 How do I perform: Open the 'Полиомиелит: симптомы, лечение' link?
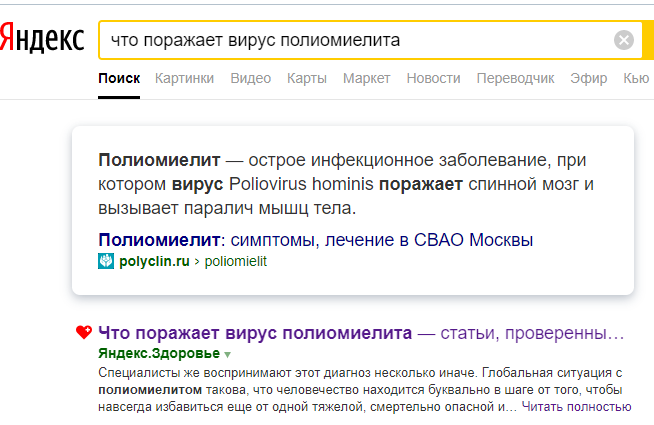click(315, 240)
